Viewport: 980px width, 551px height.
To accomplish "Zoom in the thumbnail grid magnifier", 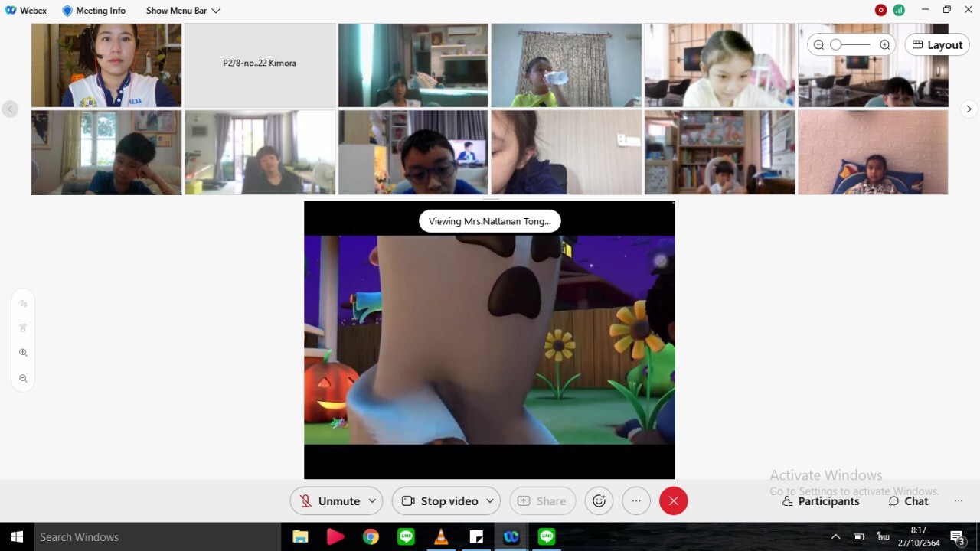I will (x=884, y=45).
